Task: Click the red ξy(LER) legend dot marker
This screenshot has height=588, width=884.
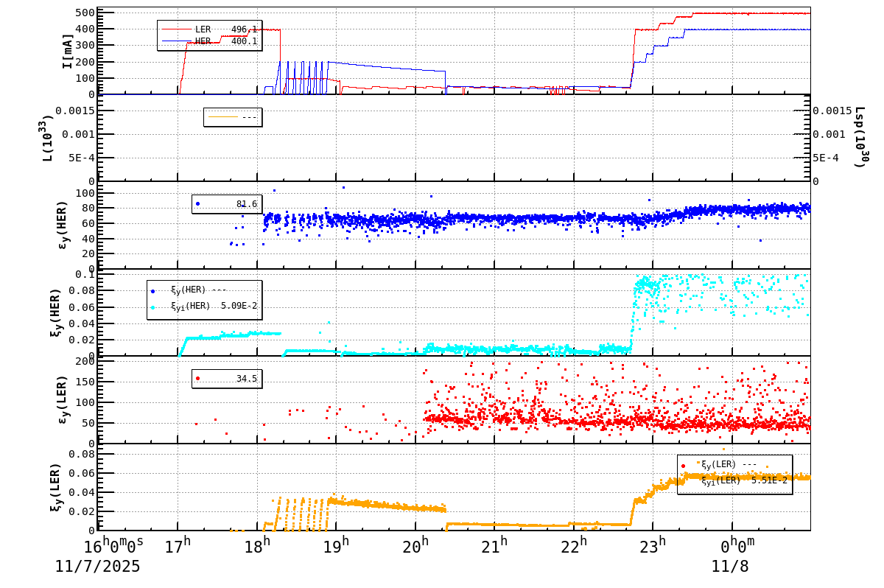Action: 684,466
